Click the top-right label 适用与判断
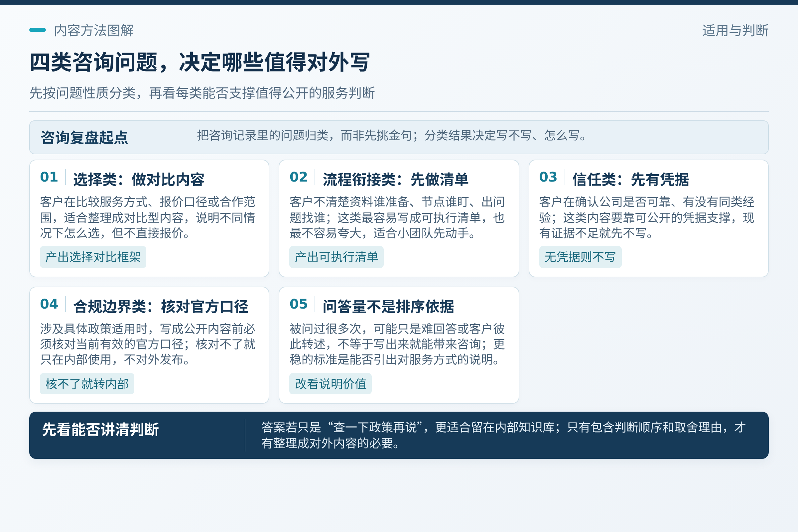 [735, 31]
